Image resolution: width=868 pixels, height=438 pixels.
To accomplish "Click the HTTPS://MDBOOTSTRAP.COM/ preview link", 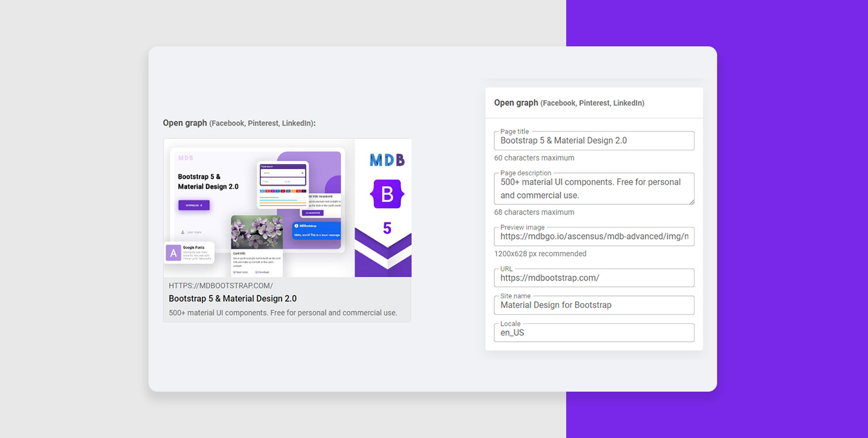I will pos(220,286).
